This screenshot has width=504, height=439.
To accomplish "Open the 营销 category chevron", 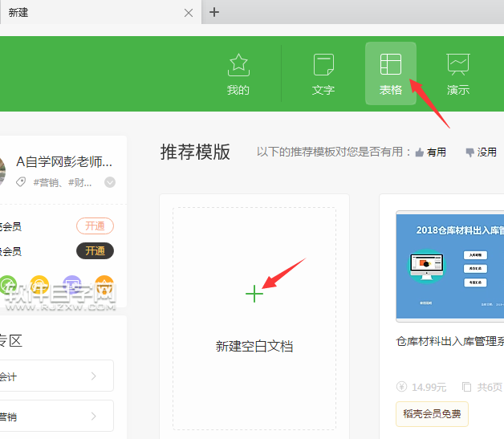I will [x=94, y=417].
